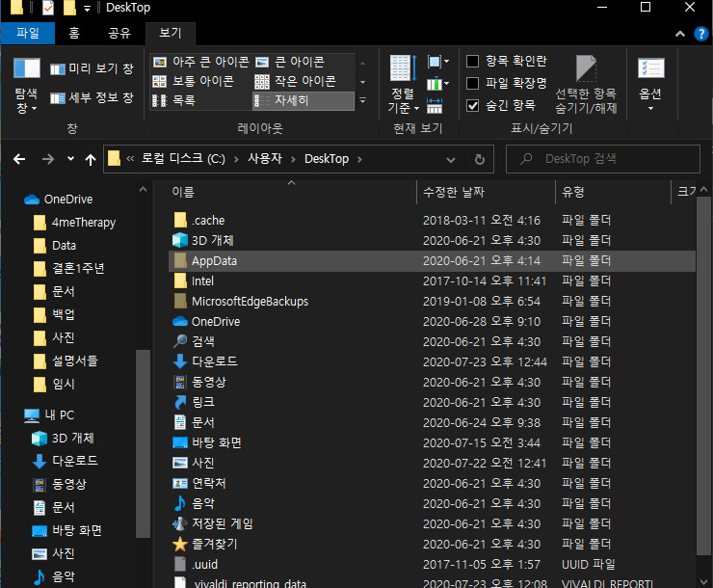Click 사용자 in the address bar
713x588 pixels.
pos(265,159)
